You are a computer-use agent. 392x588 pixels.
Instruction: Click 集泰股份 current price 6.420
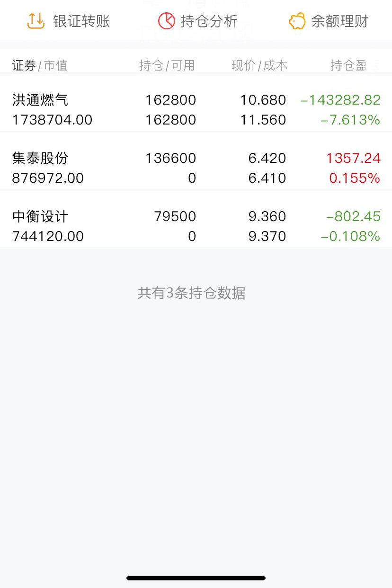point(267,158)
